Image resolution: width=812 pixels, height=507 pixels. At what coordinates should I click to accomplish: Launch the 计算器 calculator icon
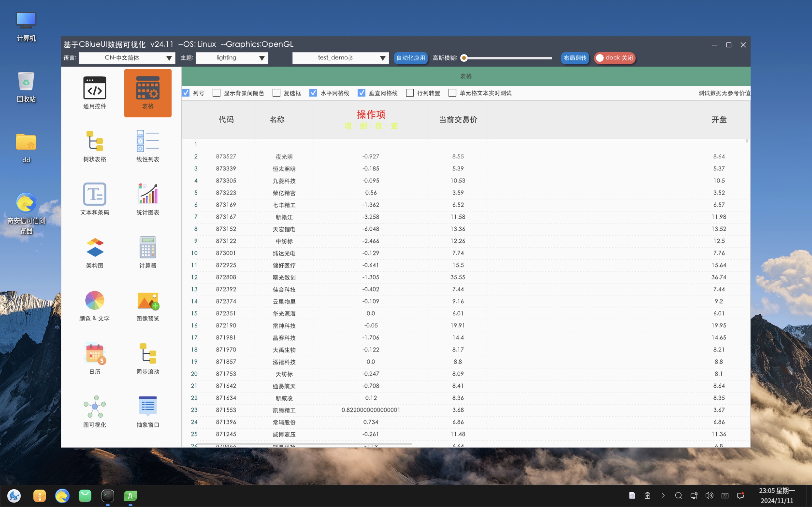point(148,247)
